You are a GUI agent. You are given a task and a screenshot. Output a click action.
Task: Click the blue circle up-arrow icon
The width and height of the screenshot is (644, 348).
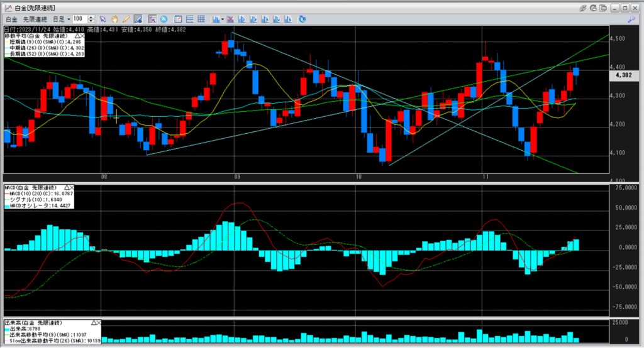[164, 19]
